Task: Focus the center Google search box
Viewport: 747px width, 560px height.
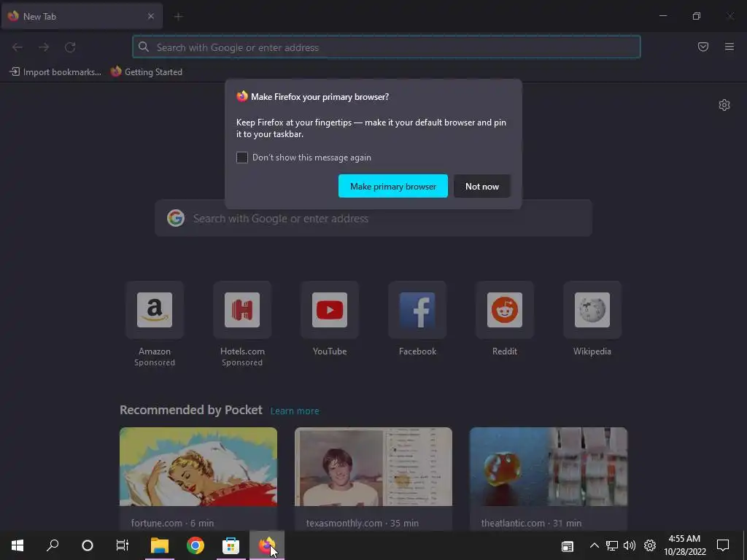Action: pos(373,219)
